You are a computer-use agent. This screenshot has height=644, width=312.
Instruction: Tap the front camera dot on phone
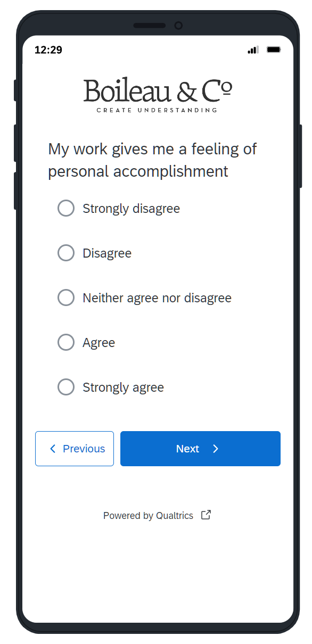pyautogui.click(x=178, y=26)
